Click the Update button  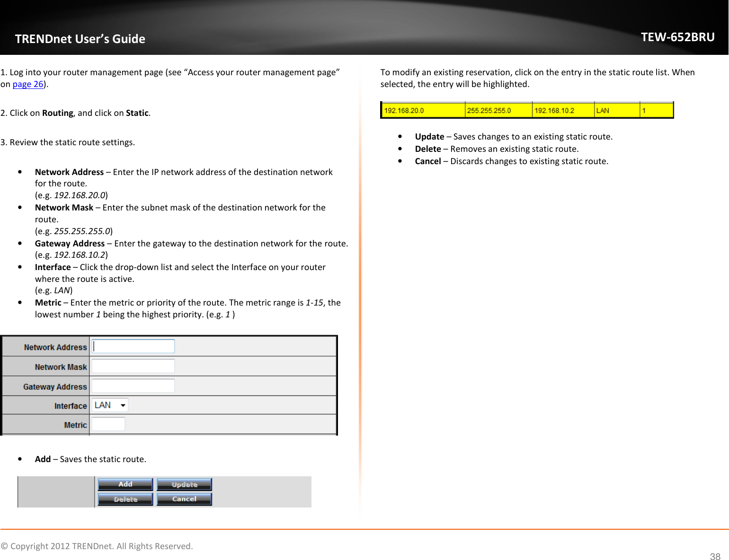185,484
